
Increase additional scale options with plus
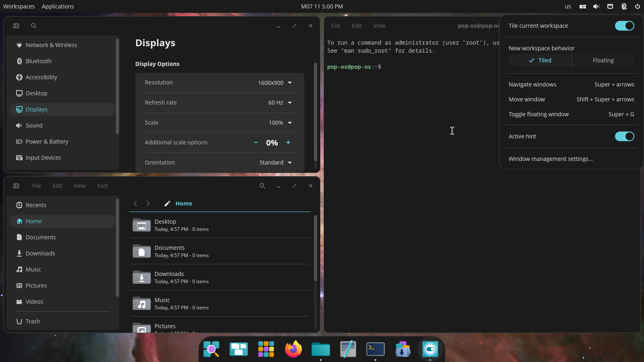click(288, 142)
